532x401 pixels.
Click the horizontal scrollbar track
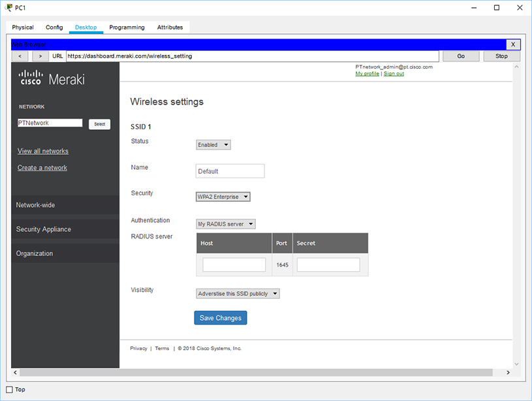[256, 372]
